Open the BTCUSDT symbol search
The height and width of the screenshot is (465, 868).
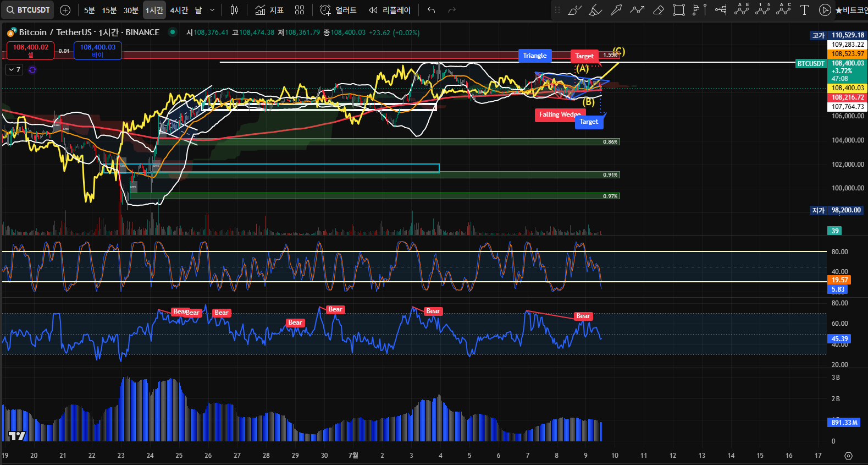[x=29, y=10]
